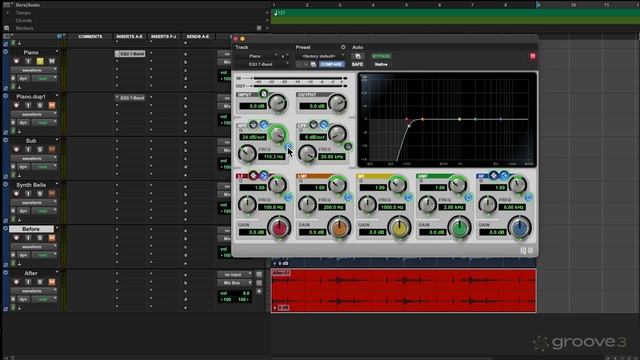This screenshot has width=640, height=360.
Task: Mute the Piano.dup1 track
Action: click(51, 105)
